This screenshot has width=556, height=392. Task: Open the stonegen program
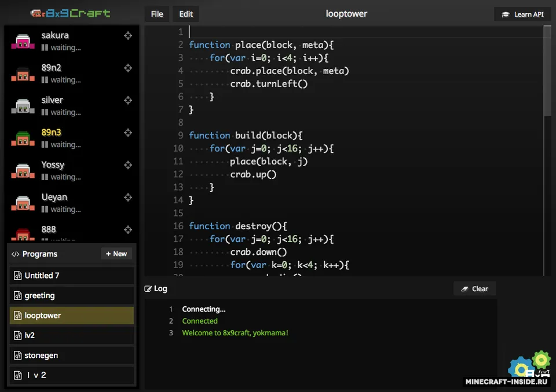pyautogui.click(x=72, y=355)
